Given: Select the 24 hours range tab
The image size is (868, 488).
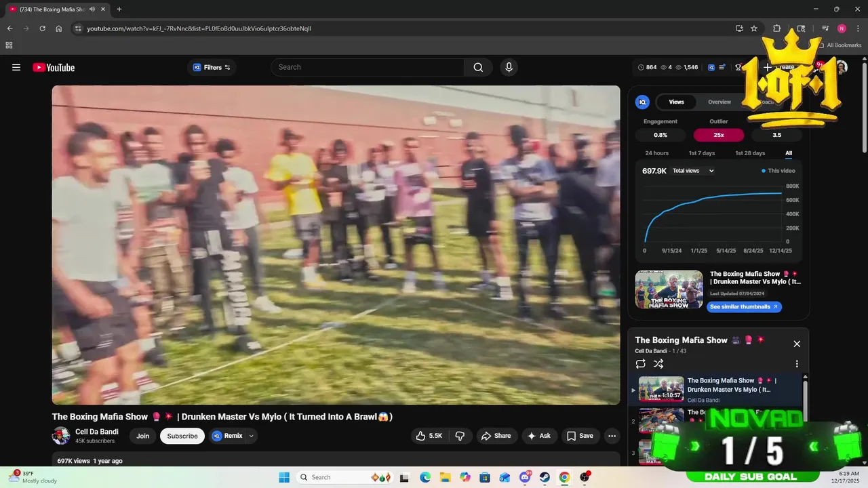Looking at the screenshot, I should 656,153.
